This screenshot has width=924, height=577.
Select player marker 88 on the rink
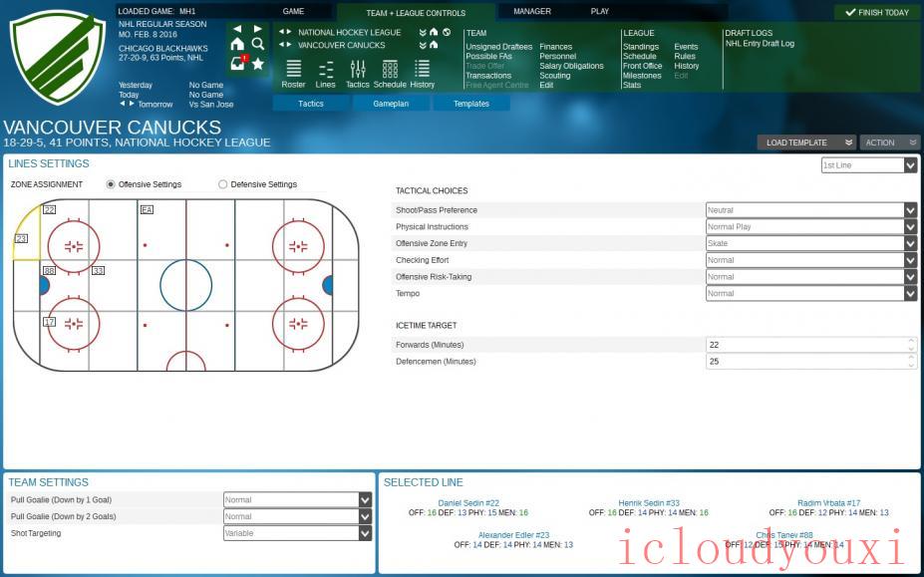coord(50,270)
